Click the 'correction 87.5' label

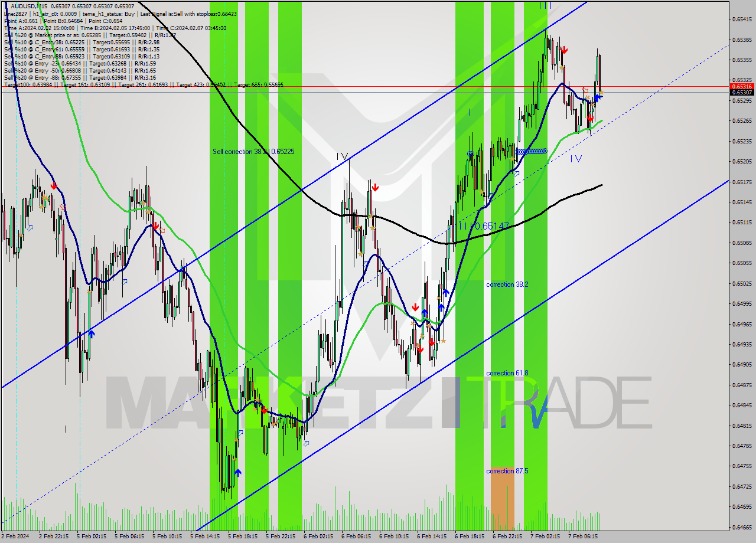point(507,471)
